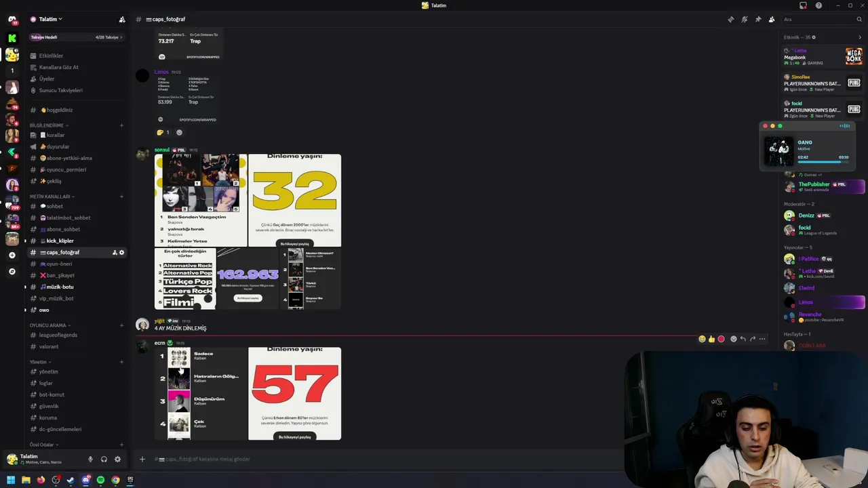Viewport: 868px width, 488px height.
Task: Open File Explorer in taskbar
Action: (26, 480)
